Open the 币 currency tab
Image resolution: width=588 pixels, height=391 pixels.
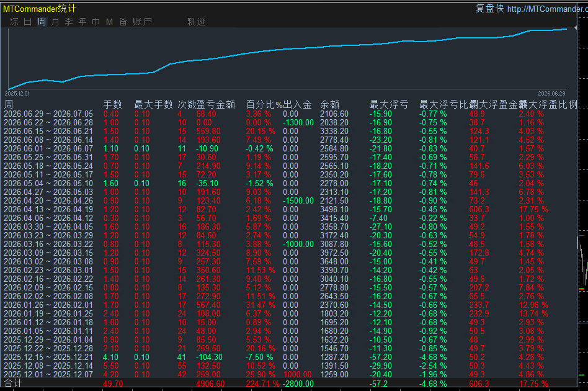pos(96,22)
